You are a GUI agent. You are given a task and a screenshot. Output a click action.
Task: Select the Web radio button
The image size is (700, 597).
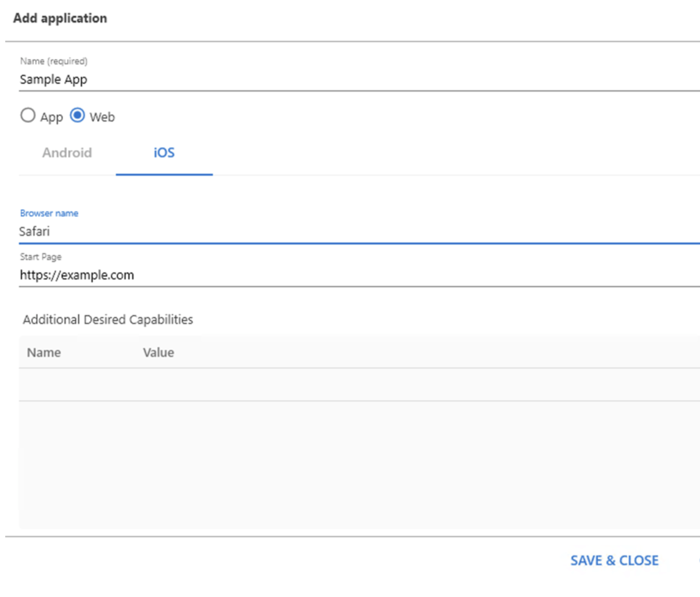78,116
